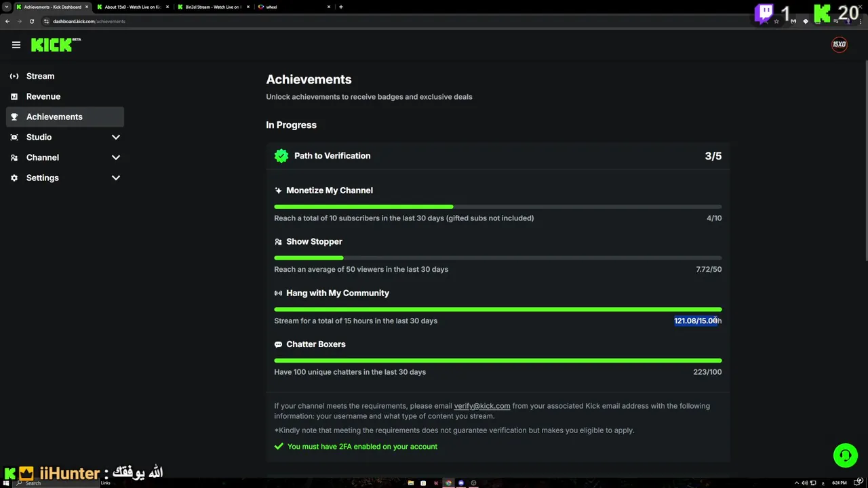Click the In Progress section heading
The height and width of the screenshot is (488, 868).
(291, 125)
